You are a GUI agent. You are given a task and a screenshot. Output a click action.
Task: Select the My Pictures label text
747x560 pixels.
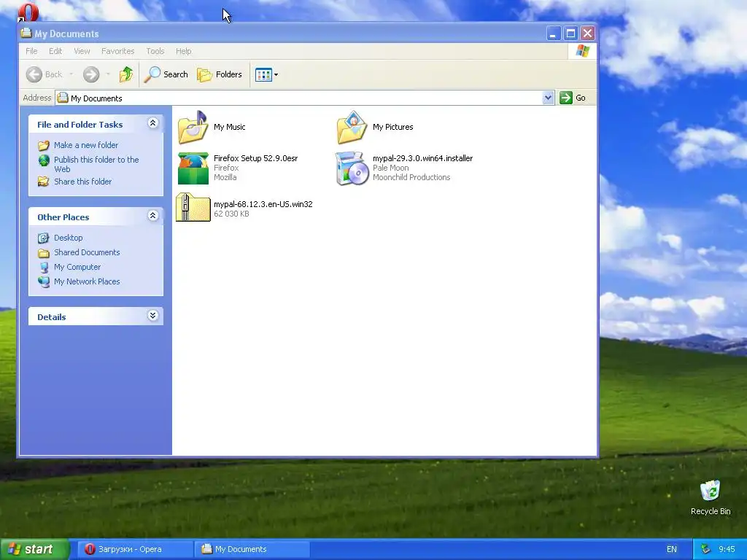(393, 127)
